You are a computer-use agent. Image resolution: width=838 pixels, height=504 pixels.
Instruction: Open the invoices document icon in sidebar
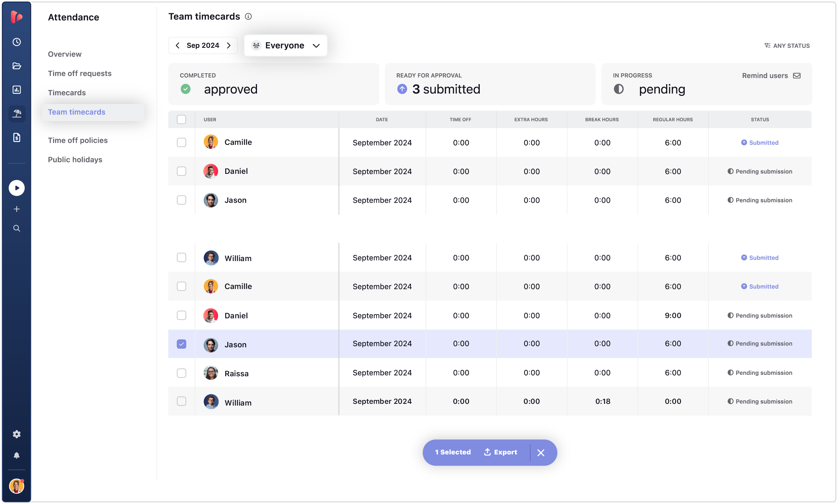[16, 138]
